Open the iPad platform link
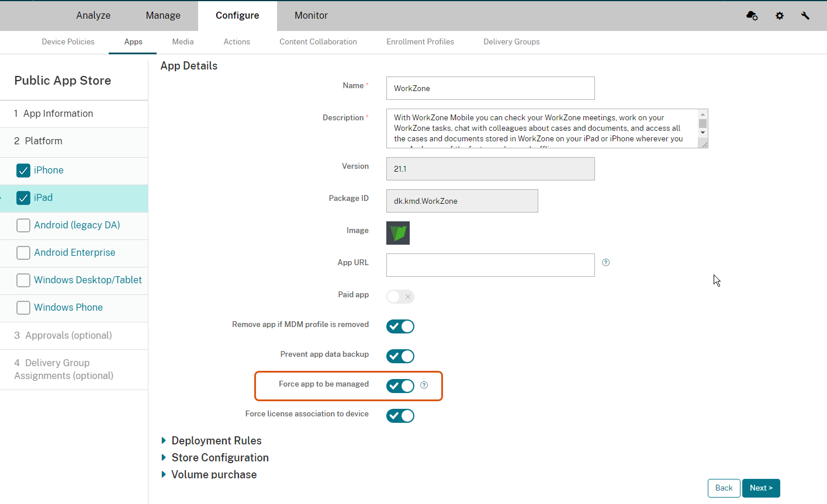The height and width of the screenshot is (504, 827). tap(43, 198)
